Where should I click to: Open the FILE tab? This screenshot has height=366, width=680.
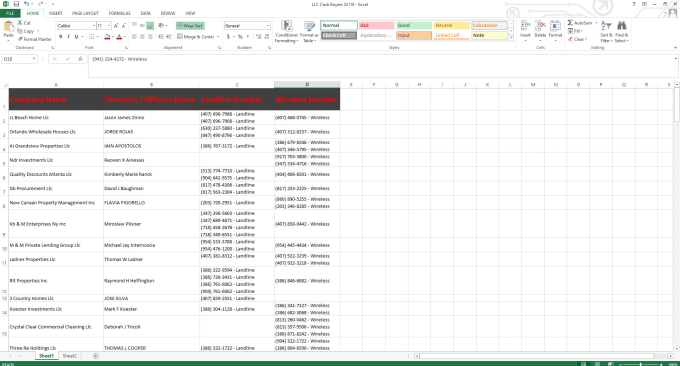tap(10, 13)
